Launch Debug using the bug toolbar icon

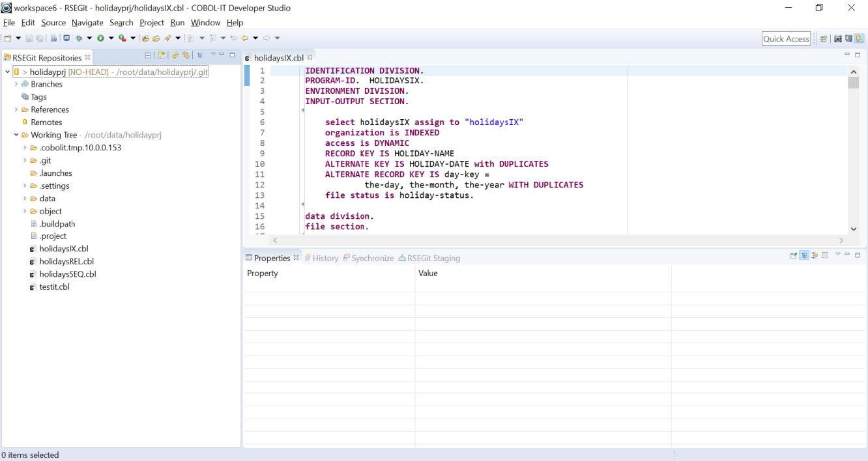point(78,38)
